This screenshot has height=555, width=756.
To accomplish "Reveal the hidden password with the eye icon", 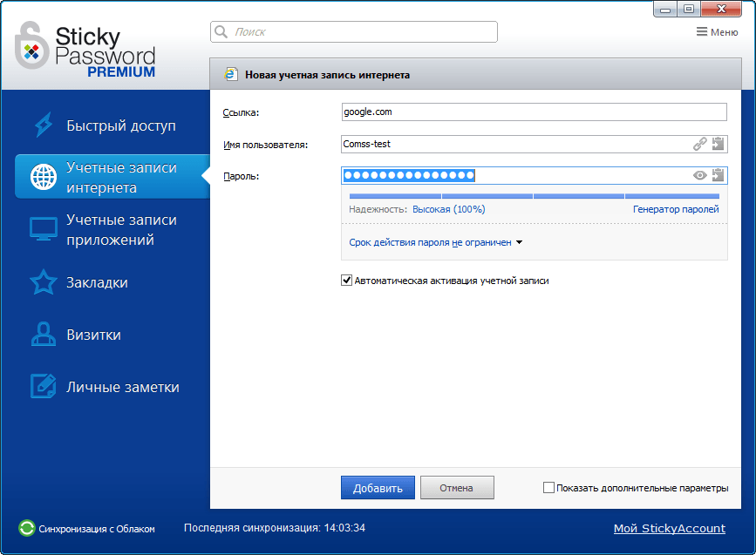I will [699, 175].
